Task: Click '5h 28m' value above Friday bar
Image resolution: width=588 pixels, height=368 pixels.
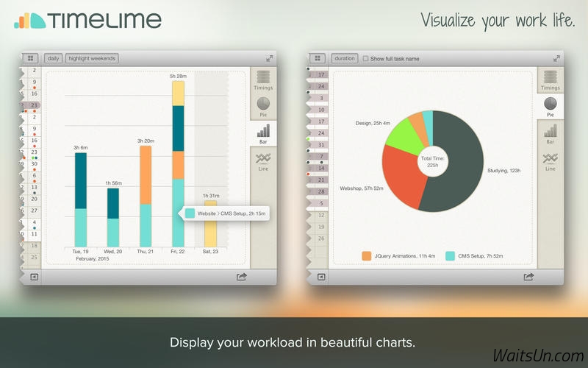Action: coord(178,76)
